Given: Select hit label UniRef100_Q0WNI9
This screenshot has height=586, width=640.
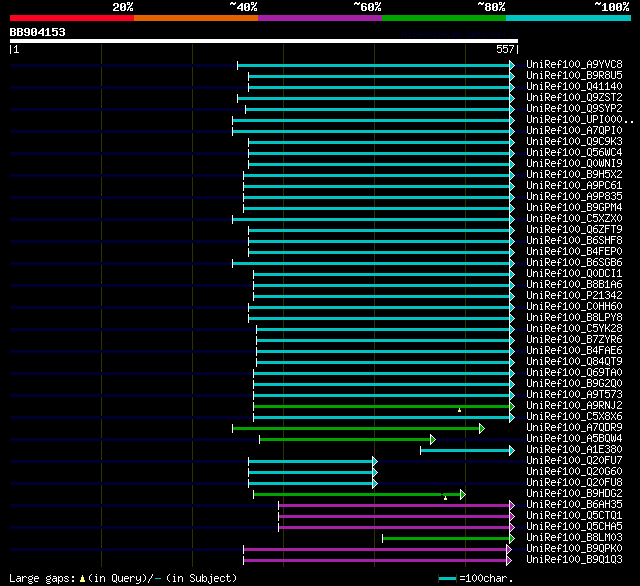Looking at the screenshot, I should (574, 164).
